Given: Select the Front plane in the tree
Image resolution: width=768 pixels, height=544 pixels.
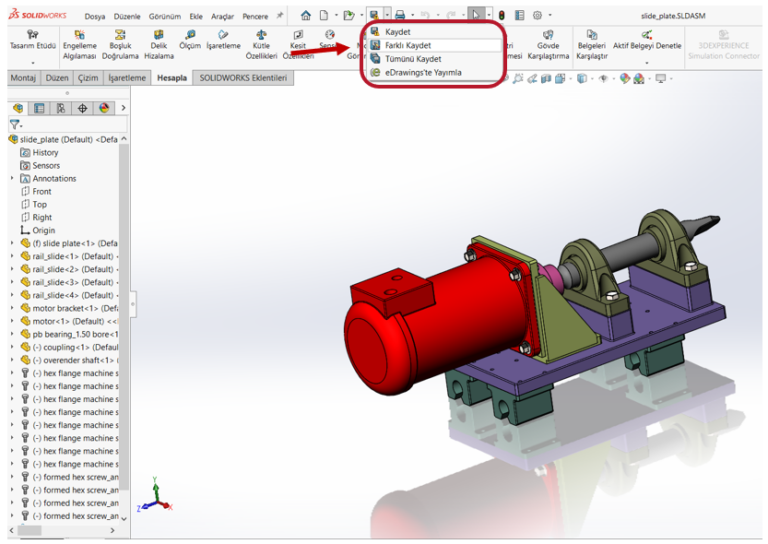Looking at the screenshot, I should (x=41, y=191).
